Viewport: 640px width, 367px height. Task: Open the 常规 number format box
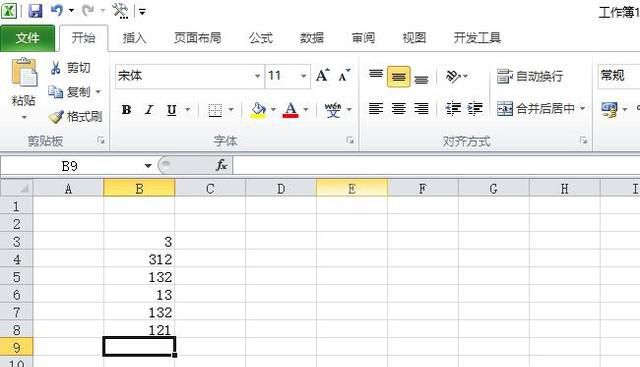tap(619, 76)
